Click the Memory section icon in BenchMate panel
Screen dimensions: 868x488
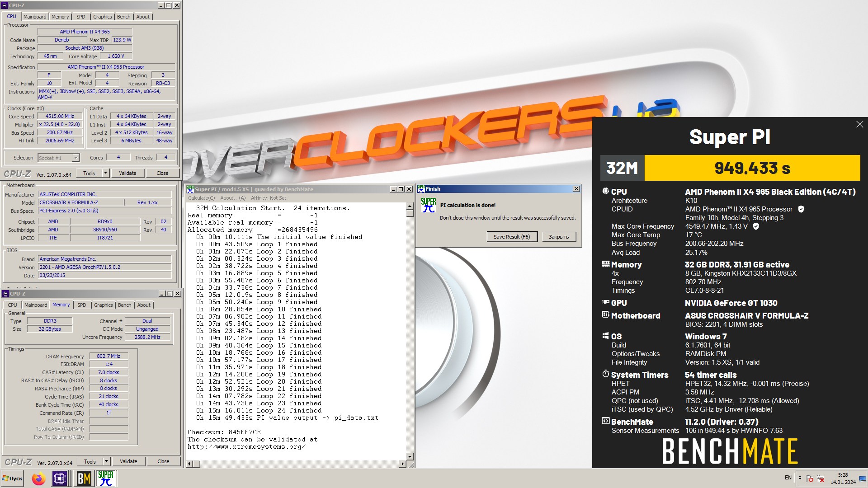605,264
